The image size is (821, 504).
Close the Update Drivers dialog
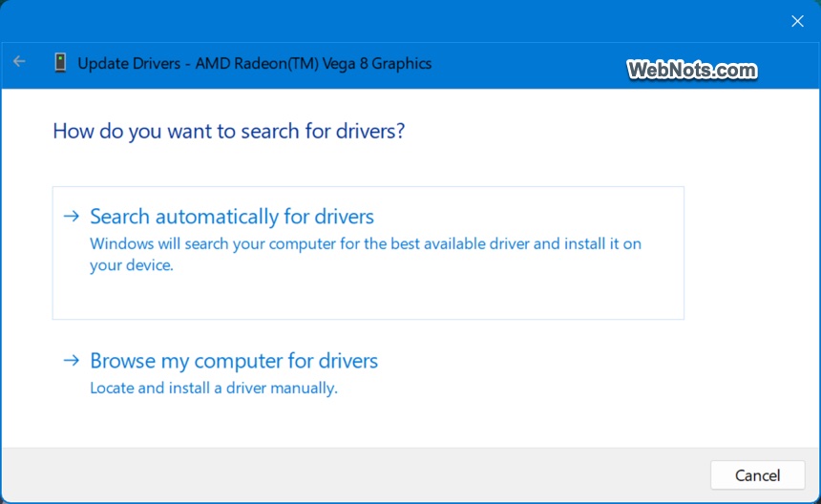pyautogui.click(x=797, y=21)
